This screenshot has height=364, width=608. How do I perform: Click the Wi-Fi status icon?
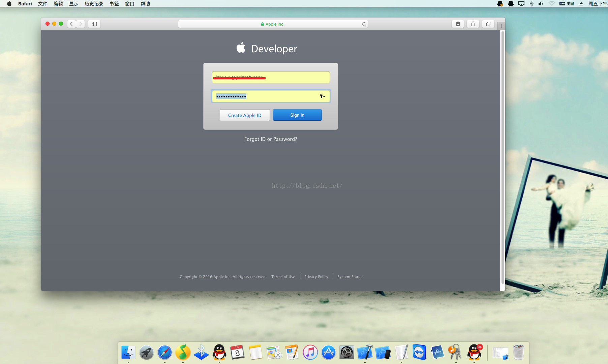coord(552,4)
